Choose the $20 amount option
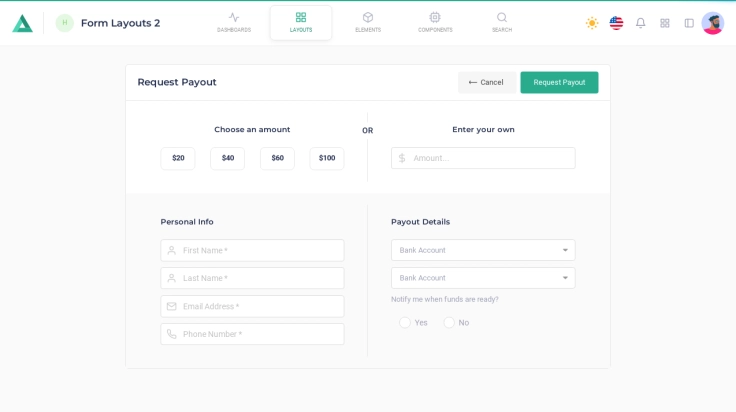Image resolution: width=736 pixels, height=412 pixels. tap(178, 158)
